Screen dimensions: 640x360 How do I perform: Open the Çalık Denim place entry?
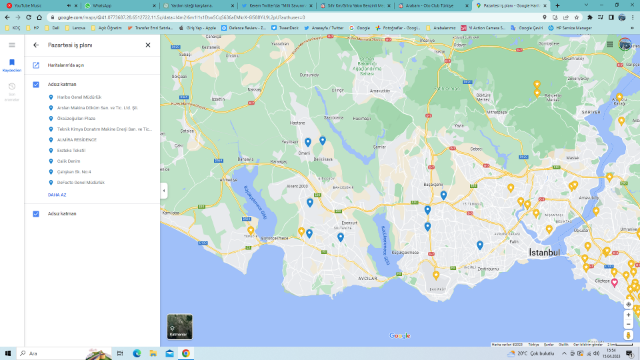pos(68,161)
